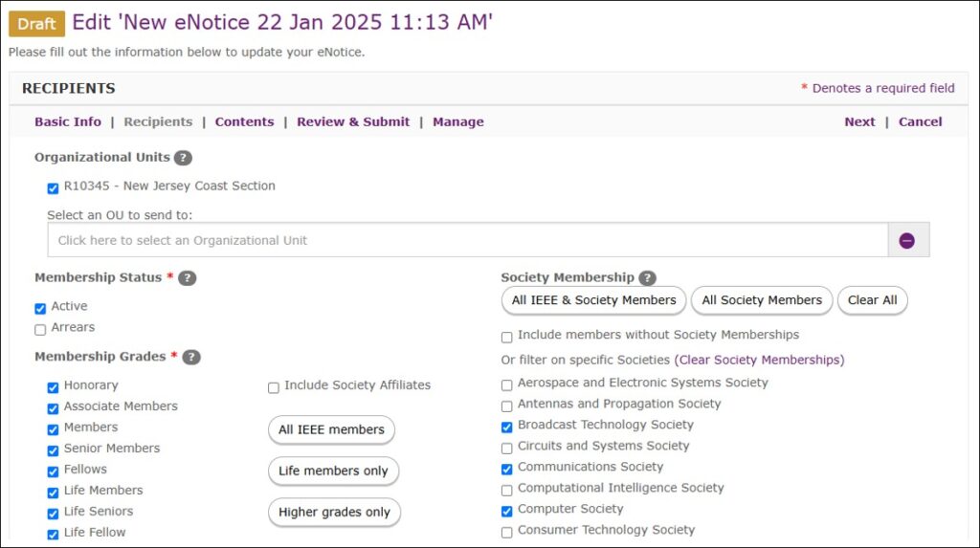The height and width of the screenshot is (548, 980).
Task: Uncheck the Fellows grade
Action: click(54, 471)
